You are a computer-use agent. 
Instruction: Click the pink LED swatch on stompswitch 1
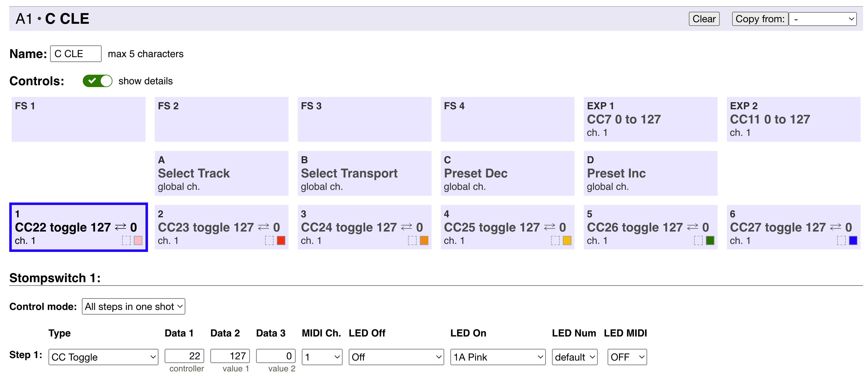pos(138,240)
